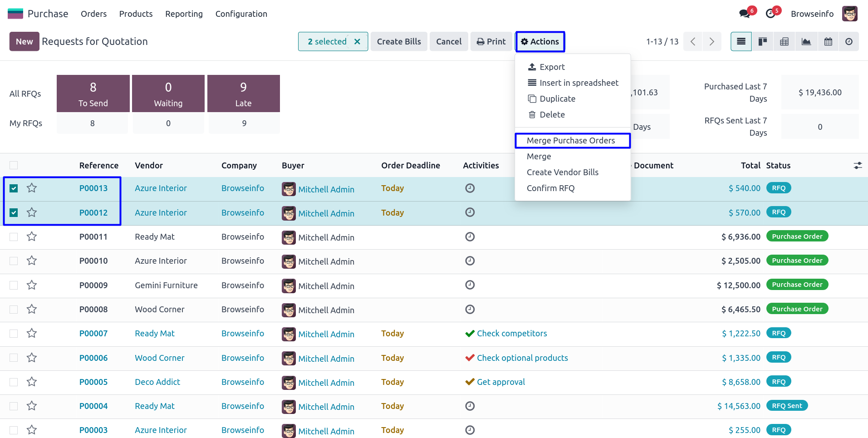868x438 pixels.
Task: Switch to calendar view
Action: tap(828, 42)
